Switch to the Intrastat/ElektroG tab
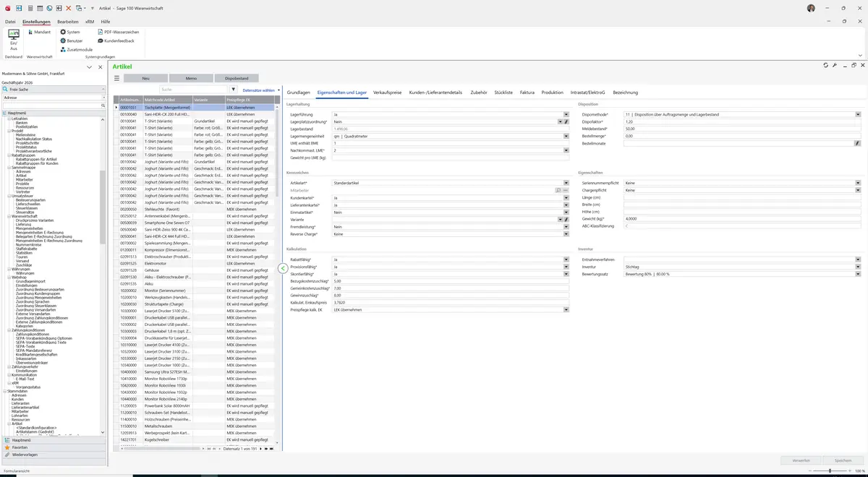This screenshot has width=868, height=477. 587,93
